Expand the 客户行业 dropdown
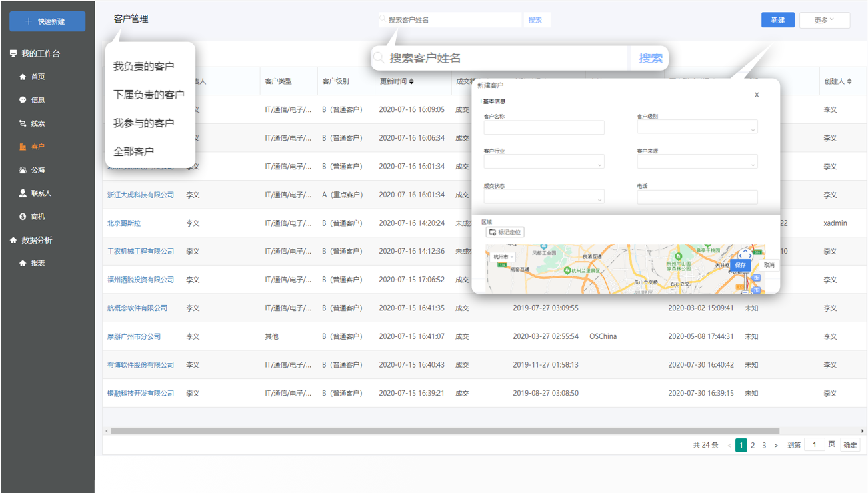Image resolution: width=868 pixels, height=493 pixels. tap(543, 162)
